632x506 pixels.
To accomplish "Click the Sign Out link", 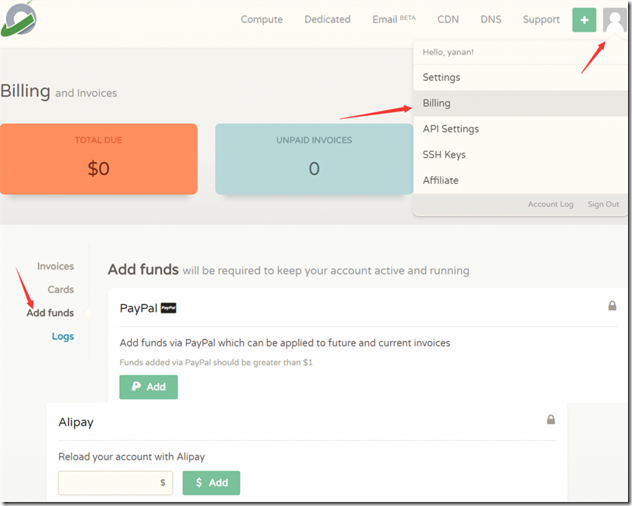I will click(x=603, y=204).
